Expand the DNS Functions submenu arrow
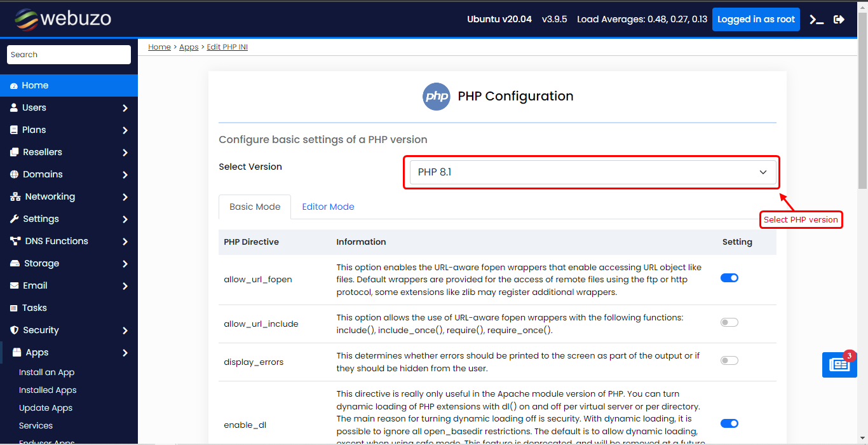The width and height of the screenshot is (868, 445). (x=125, y=242)
